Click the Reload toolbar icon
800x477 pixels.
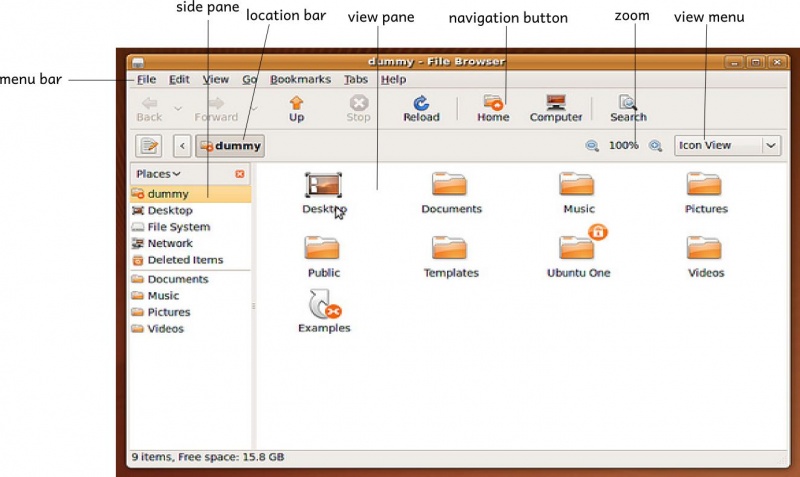421,103
